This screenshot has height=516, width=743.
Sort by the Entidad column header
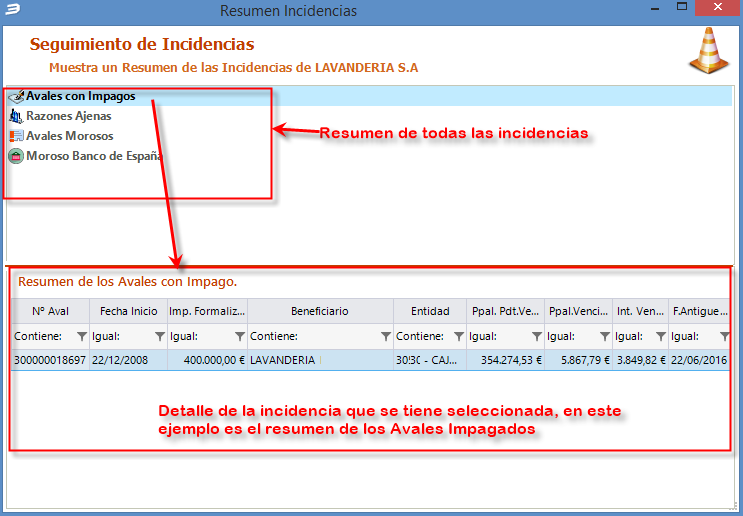430,311
